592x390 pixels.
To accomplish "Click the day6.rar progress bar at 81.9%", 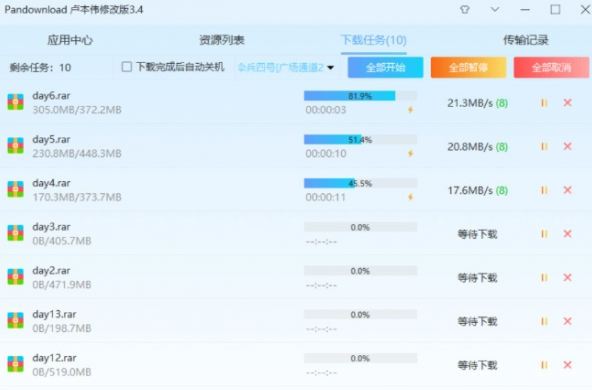I will (x=361, y=96).
